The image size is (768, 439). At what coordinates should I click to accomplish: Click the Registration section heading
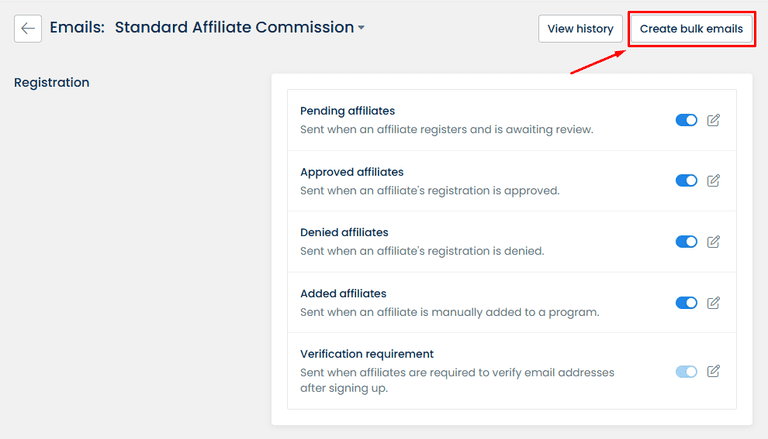(52, 82)
